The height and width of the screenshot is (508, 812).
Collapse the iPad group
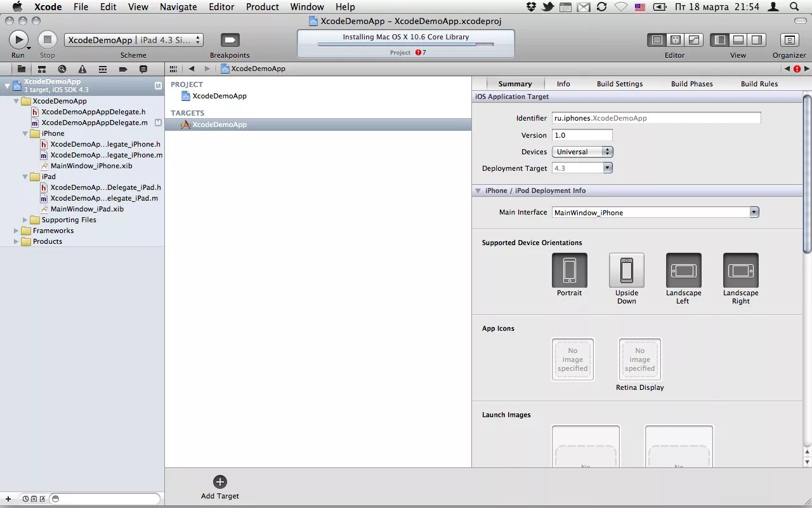25,177
